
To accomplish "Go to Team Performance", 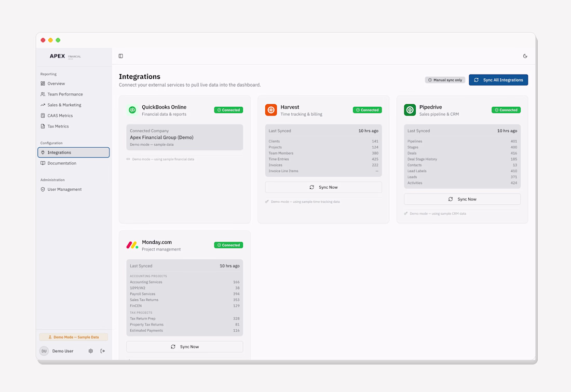I will pyautogui.click(x=65, y=94).
